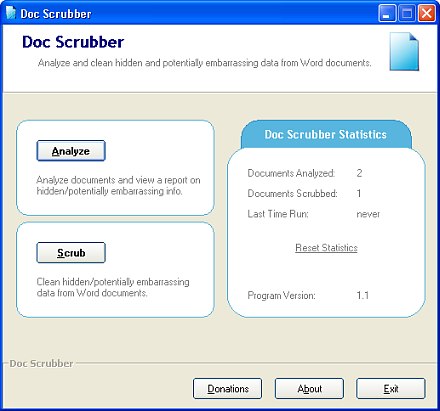Screen dimensions: 440x411
Task: Click the Documents Analyzed label
Action: point(291,173)
